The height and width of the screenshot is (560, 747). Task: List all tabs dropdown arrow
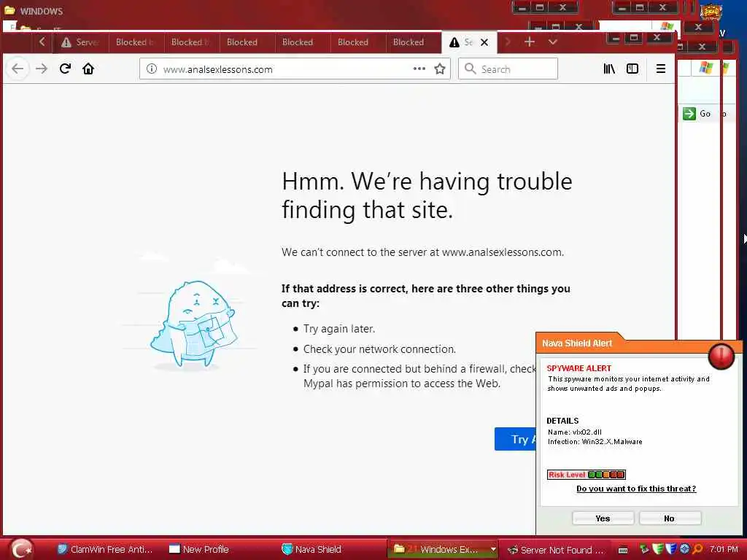tap(553, 42)
